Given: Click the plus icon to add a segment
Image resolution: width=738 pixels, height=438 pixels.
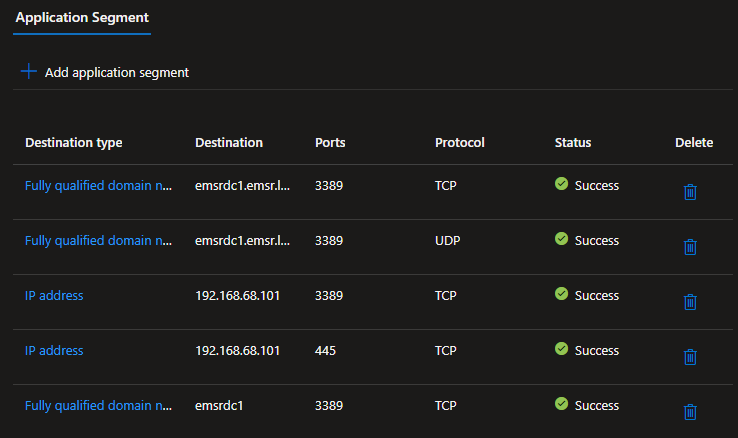Looking at the screenshot, I should pyautogui.click(x=28, y=72).
